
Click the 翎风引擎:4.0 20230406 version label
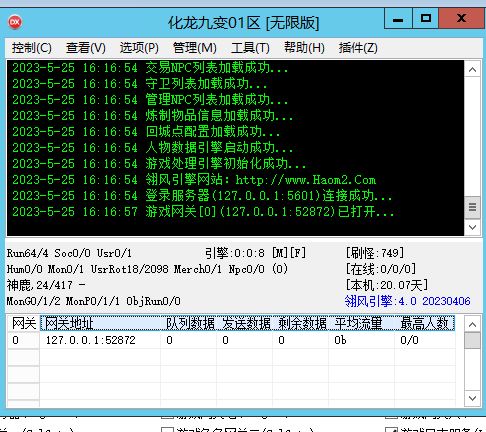407,301
